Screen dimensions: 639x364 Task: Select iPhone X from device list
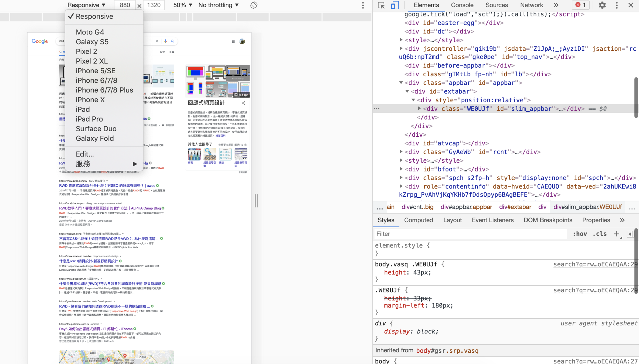pos(90,100)
